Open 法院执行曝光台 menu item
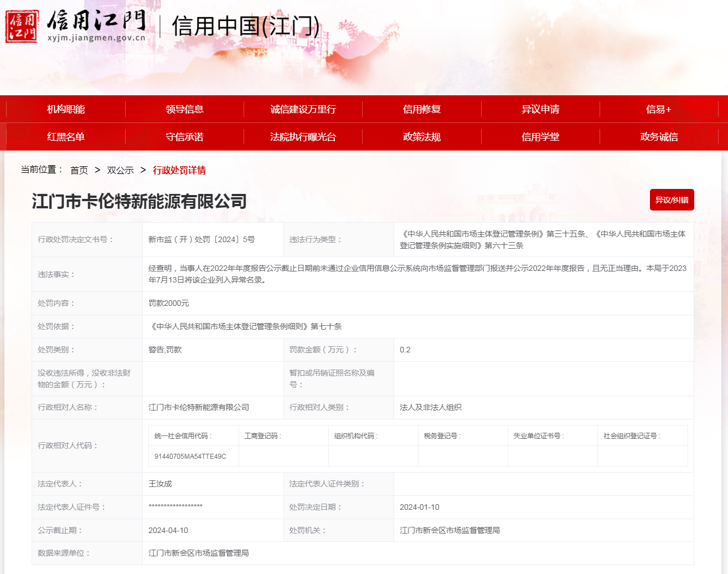This screenshot has width=728, height=574. pyautogui.click(x=303, y=137)
